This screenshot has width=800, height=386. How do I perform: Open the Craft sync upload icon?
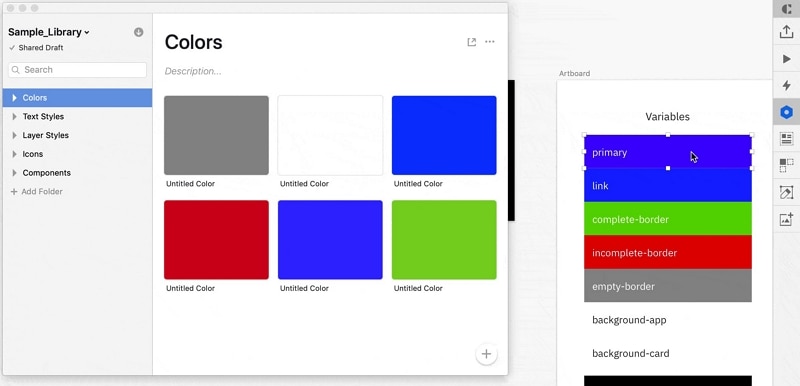[x=786, y=32]
